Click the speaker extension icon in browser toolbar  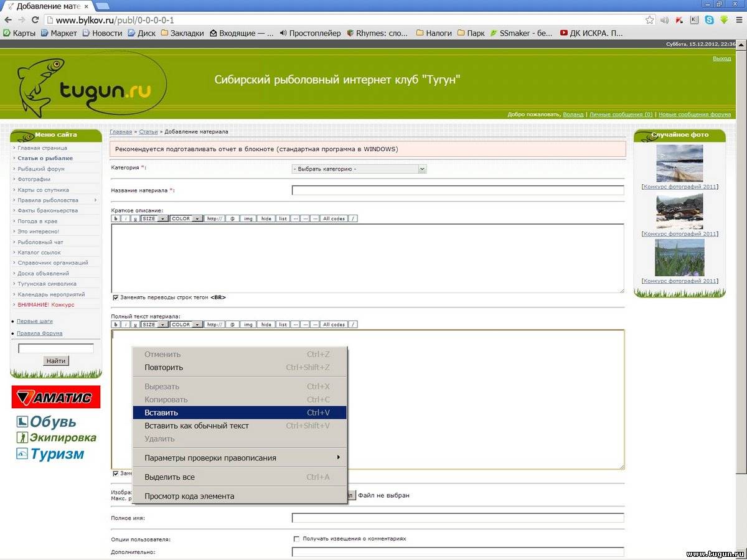[x=665, y=20]
